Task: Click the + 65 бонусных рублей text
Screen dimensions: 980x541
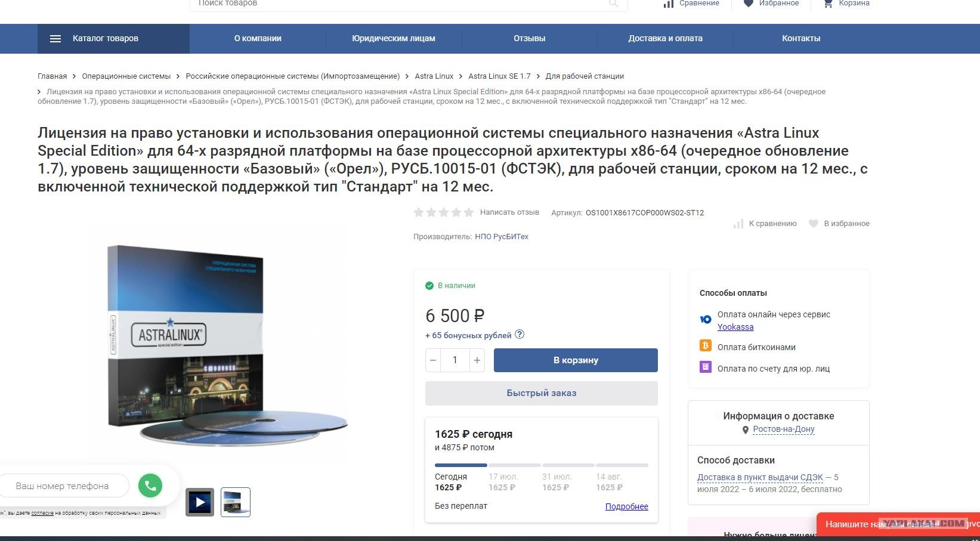Action: pos(468,336)
